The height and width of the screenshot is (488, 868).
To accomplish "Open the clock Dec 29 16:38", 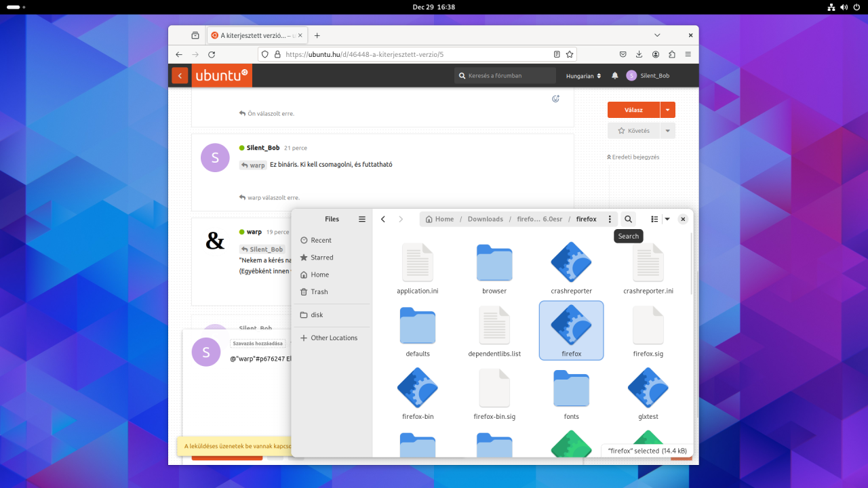I will pos(434,7).
